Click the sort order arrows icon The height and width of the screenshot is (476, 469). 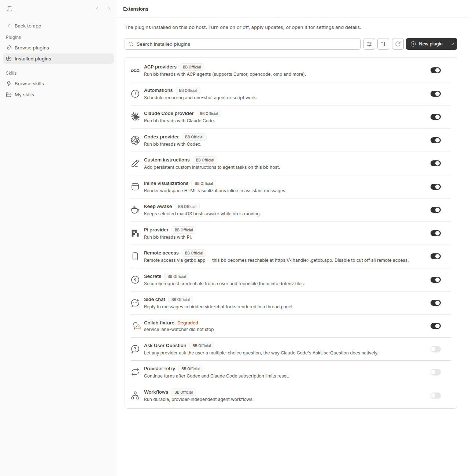(383, 44)
